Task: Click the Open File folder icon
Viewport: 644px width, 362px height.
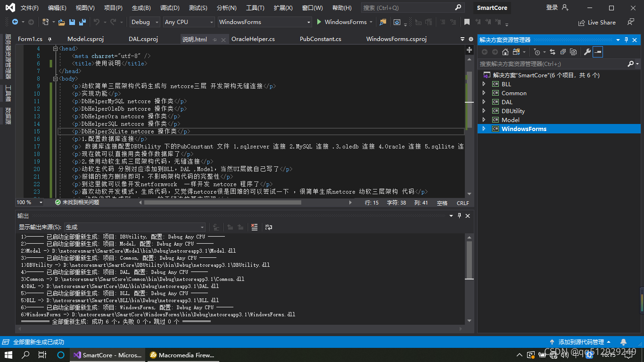Action: pos(62,22)
